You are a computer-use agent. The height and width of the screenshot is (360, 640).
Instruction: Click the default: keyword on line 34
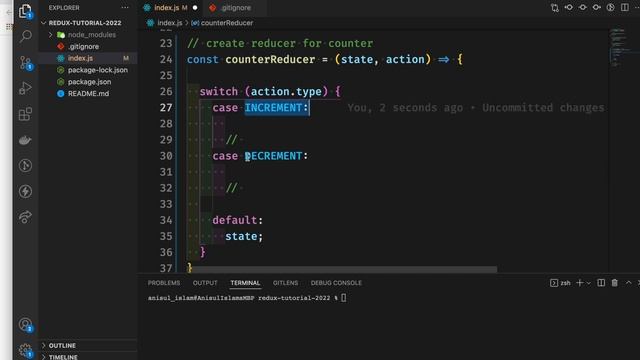[x=238, y=220]
